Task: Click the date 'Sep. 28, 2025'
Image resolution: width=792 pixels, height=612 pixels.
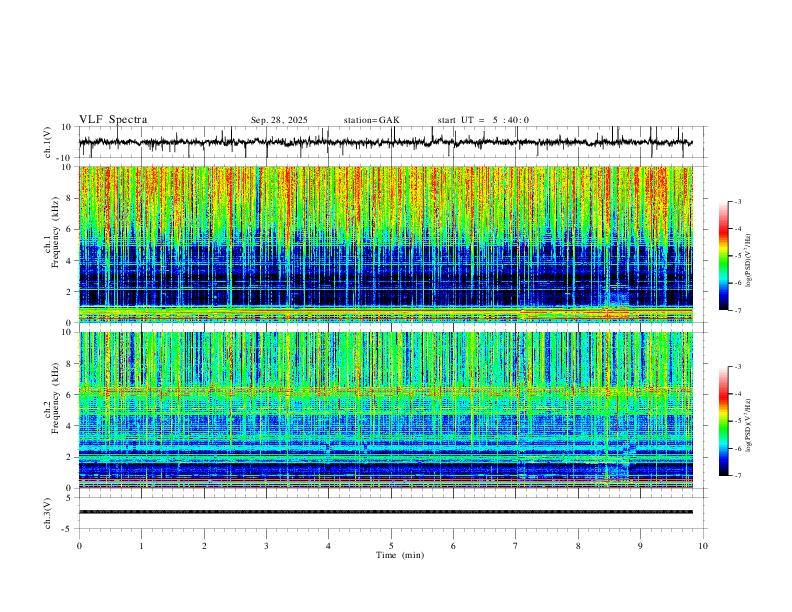Action: [x=279, y=120]
